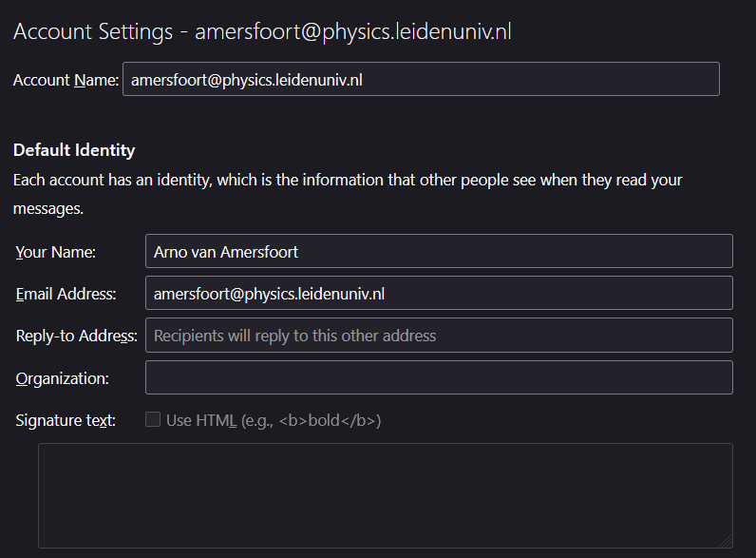Click the email address in the page title
This screenshot has width=756, height=558.
(x=353, y=31)
